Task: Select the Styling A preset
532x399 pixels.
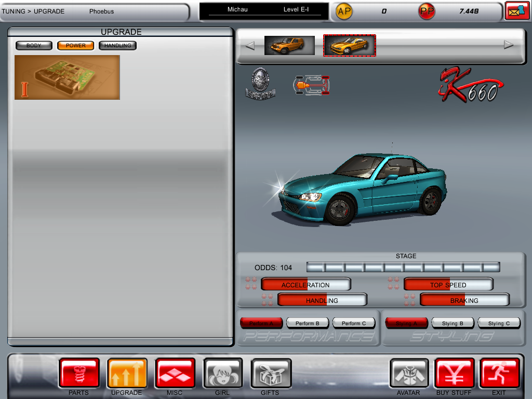Action: (x=406, y=323)
